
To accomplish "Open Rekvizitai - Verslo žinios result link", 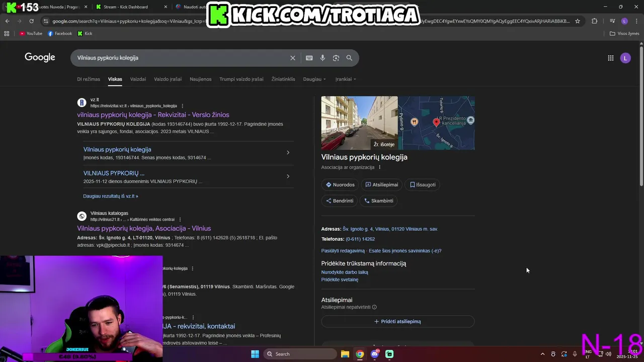I will click(153, 115).
